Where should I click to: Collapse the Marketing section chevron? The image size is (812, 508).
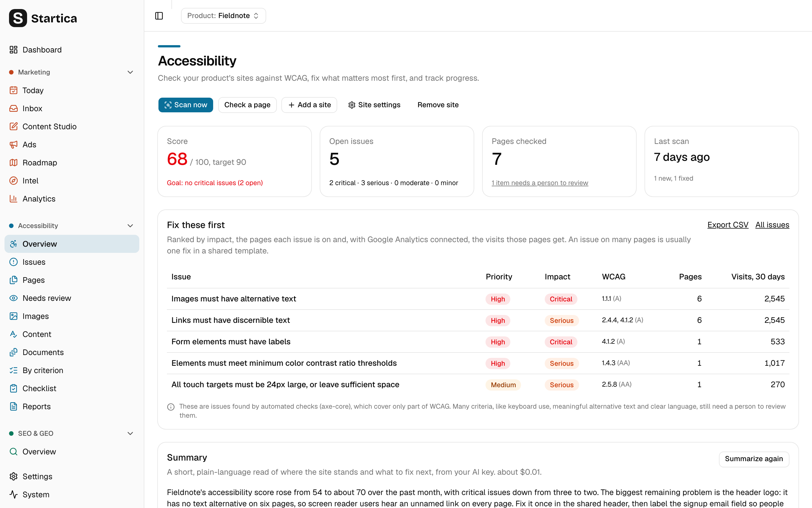(x=130, y=72)
